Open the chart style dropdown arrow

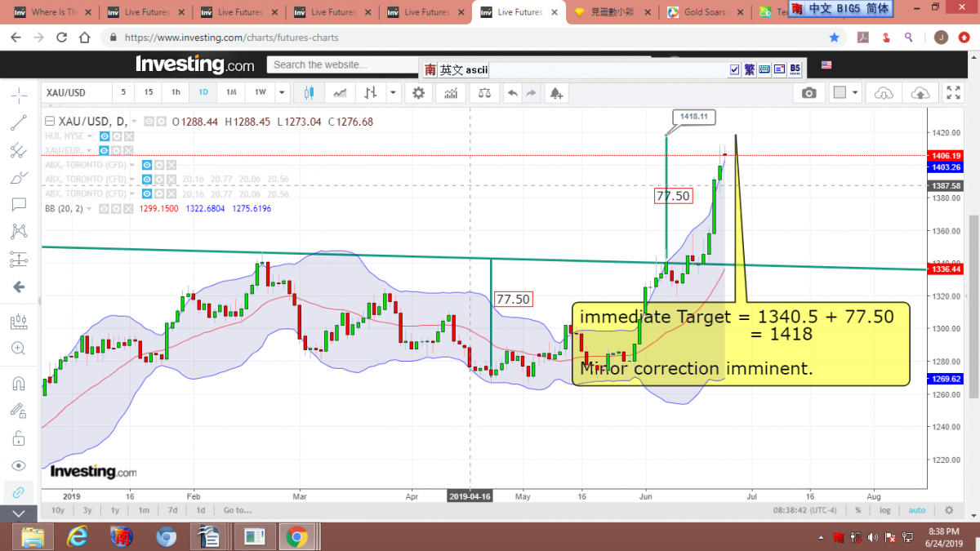point(394,93)
